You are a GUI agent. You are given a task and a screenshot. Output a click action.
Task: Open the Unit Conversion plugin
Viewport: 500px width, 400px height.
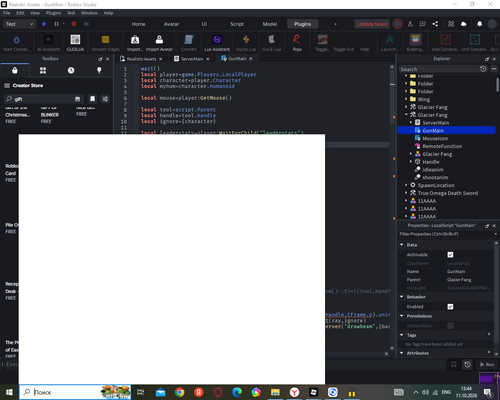click(x=474, y=43)
